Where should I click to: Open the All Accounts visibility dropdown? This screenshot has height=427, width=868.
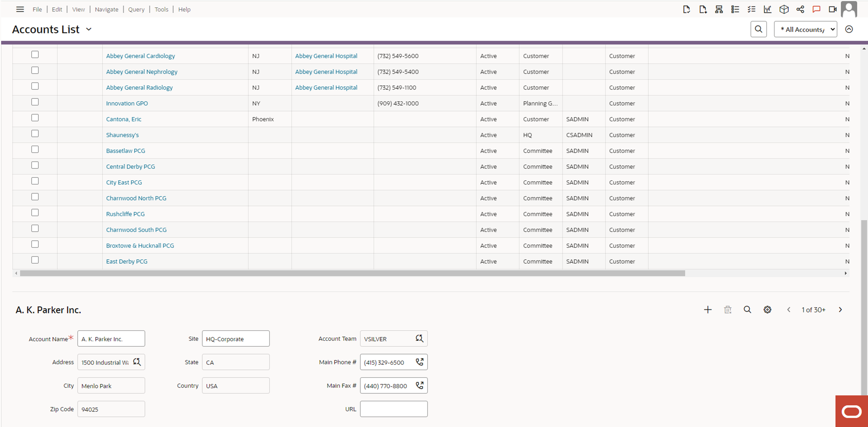(805, 29)
